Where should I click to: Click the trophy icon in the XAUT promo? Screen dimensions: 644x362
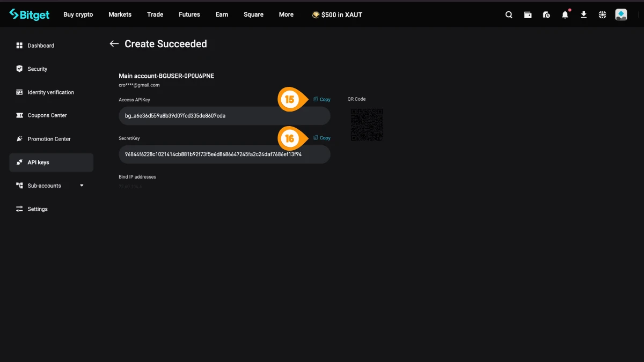[316, 15]
